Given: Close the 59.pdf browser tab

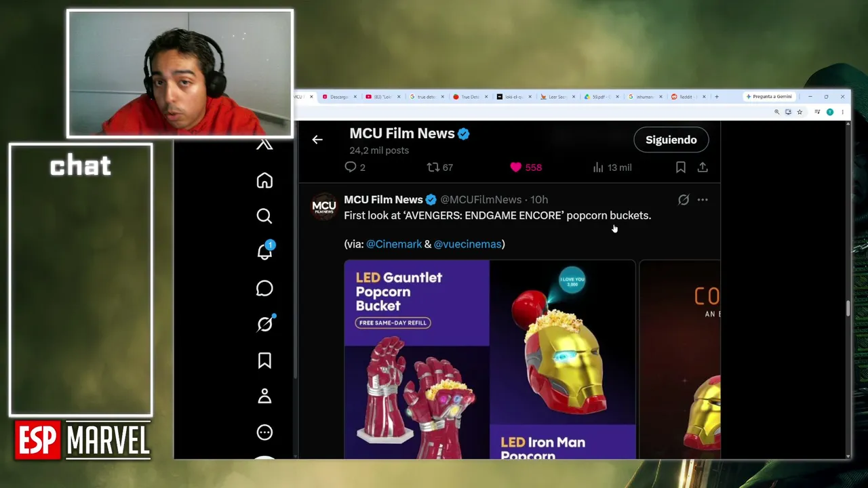Looking at the screenshot, I should (x=617, y=97).
